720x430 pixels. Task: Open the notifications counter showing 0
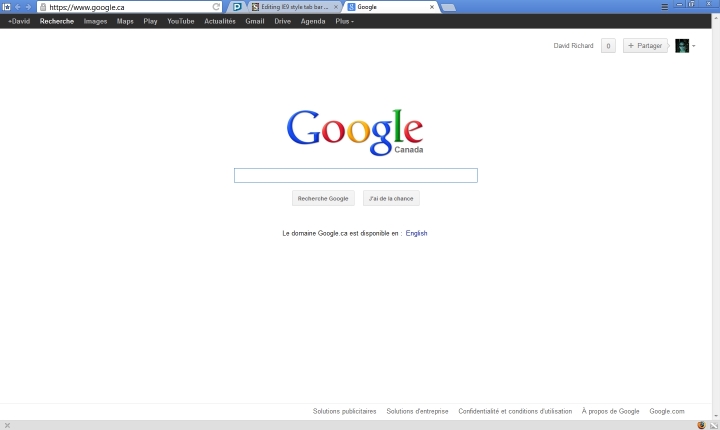608,45
